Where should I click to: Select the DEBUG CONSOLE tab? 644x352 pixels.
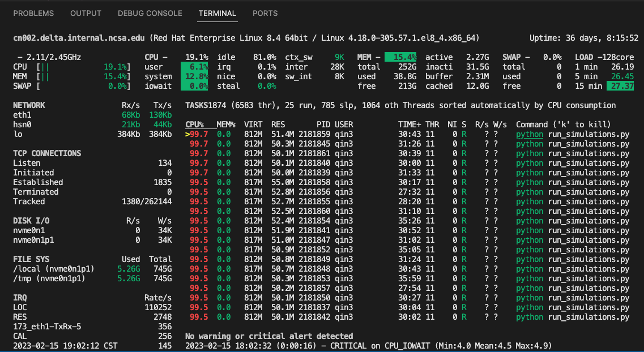coord(150,13)
